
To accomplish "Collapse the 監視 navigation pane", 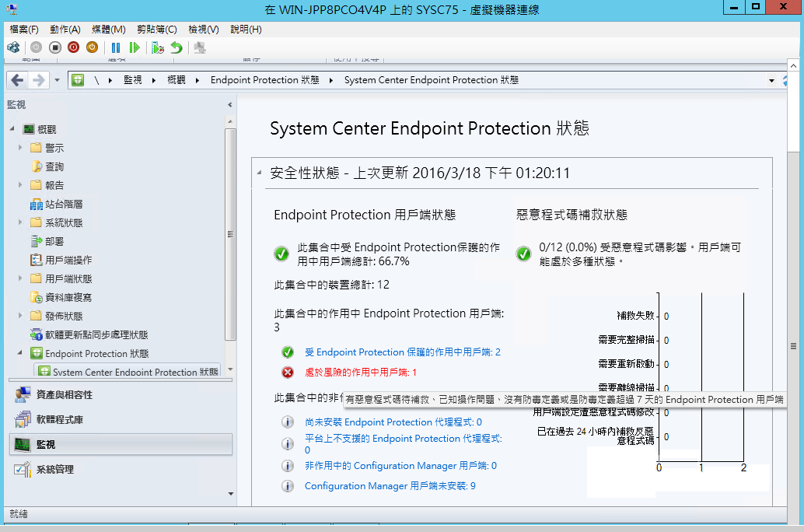I will 229,105.
